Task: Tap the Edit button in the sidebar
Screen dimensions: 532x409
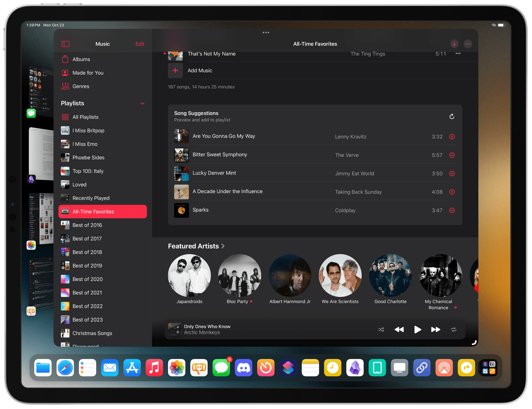Action: [x=140, y=44]
